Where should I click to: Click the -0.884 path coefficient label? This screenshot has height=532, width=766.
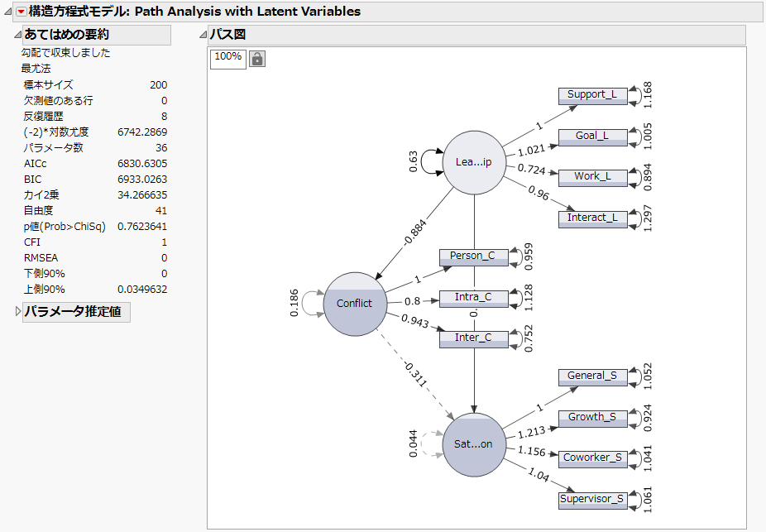415,233
